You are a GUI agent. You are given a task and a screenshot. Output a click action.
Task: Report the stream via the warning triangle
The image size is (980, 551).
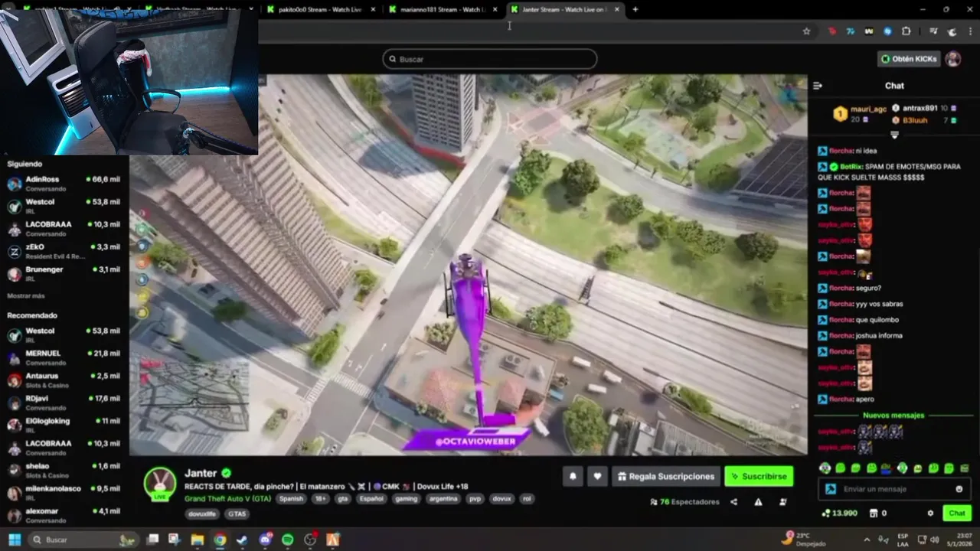point(758,502)
